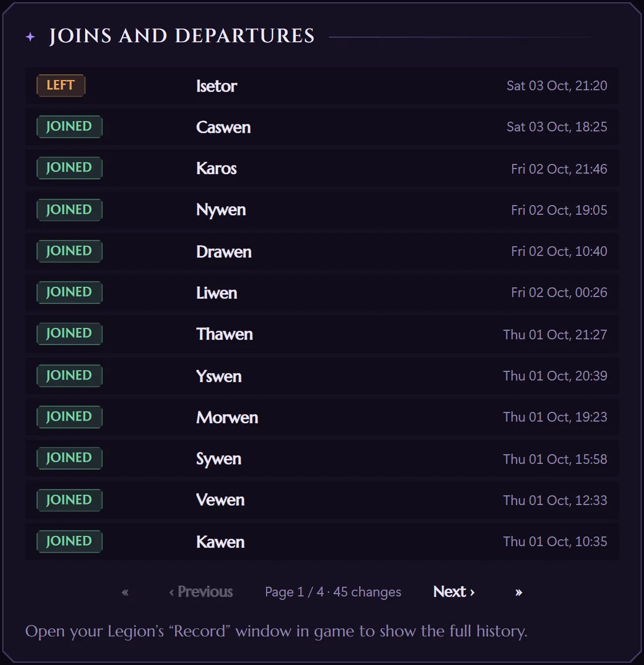Select the member name Nywen

[x=221, y=210]
